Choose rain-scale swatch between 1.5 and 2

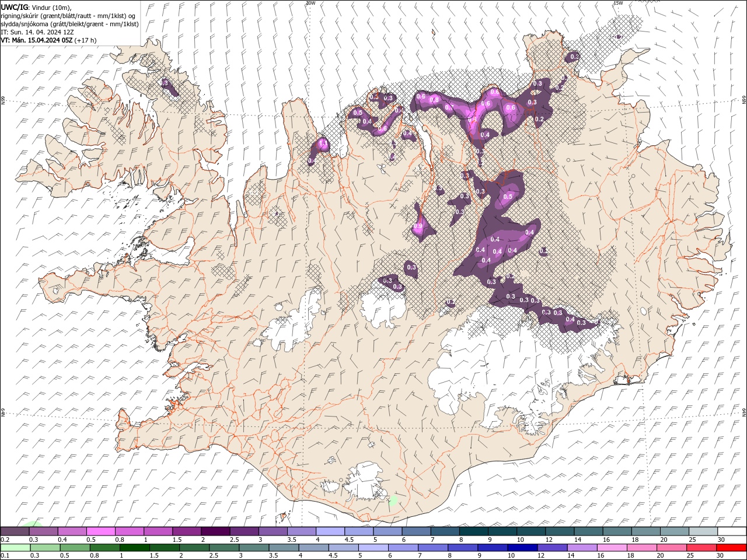164,548
